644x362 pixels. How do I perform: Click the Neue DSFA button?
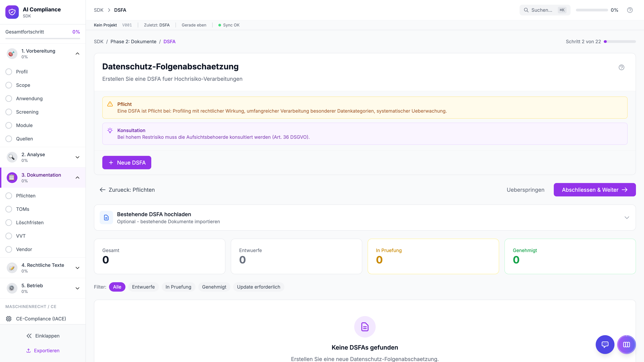126,163
